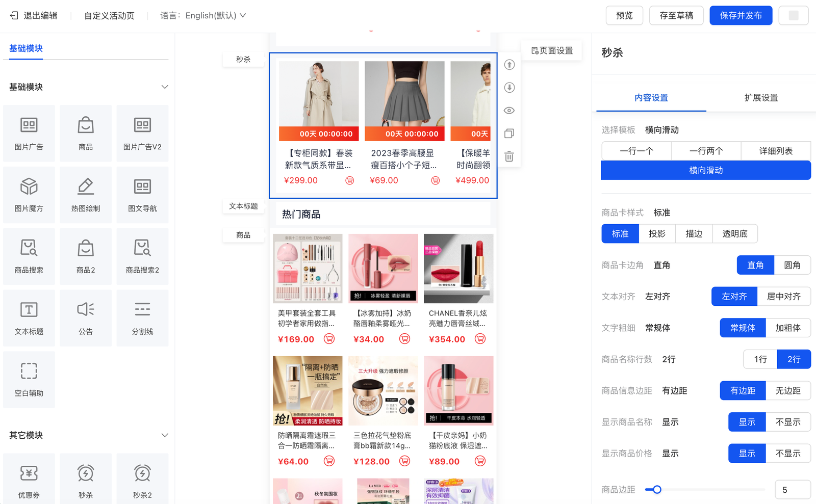The width and height of the screenshot is (816, 504).
Task: Move the 秒杀 block up
Action: pyautogui.click(x=509, y=65)
